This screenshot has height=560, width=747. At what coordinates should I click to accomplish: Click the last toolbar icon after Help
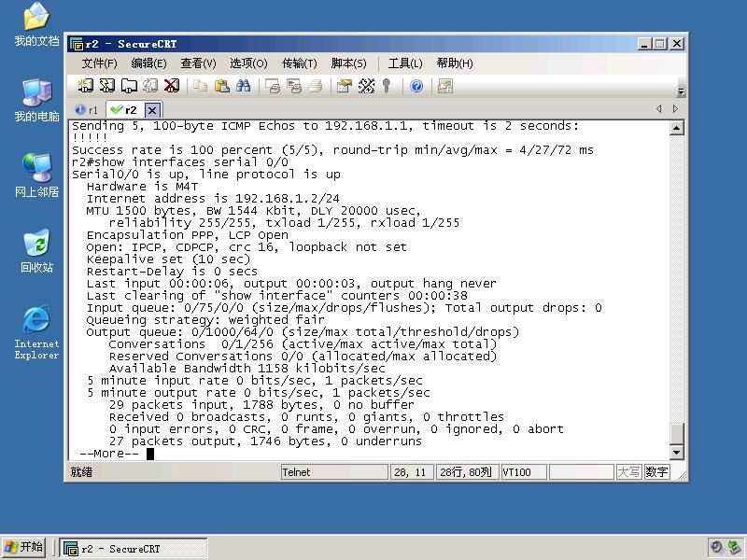coord(445,86)
